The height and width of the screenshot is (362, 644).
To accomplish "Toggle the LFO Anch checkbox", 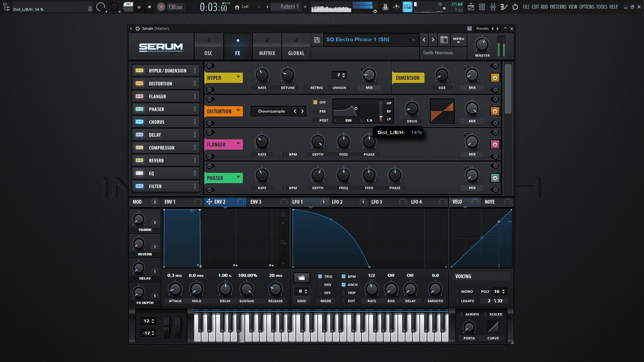I will [343, 285].
